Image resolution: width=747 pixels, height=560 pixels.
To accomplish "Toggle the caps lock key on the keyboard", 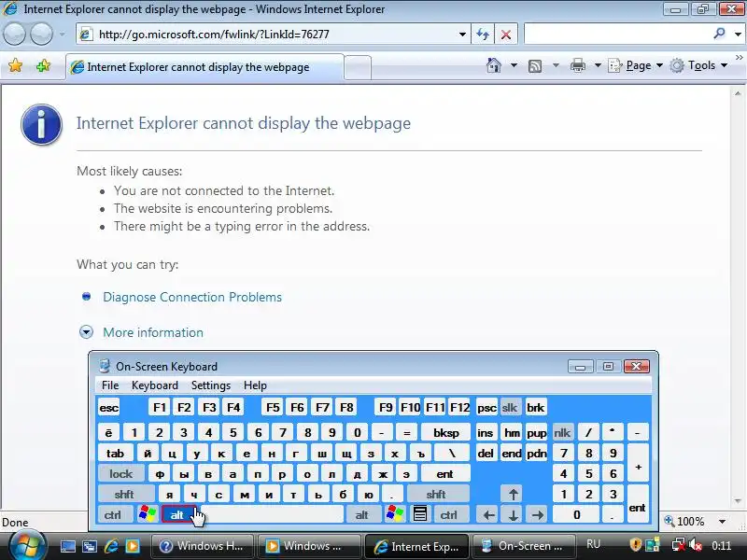I will tap(121, 474).
